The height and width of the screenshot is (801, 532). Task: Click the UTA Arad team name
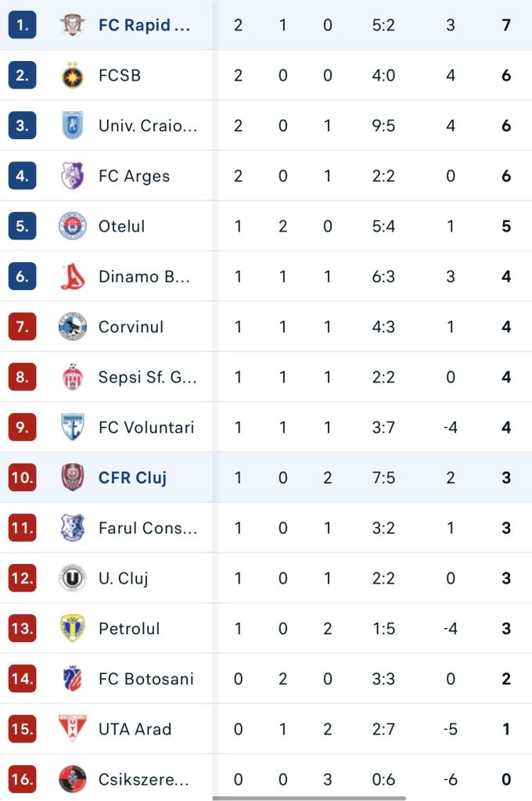(x=135, y=729)
